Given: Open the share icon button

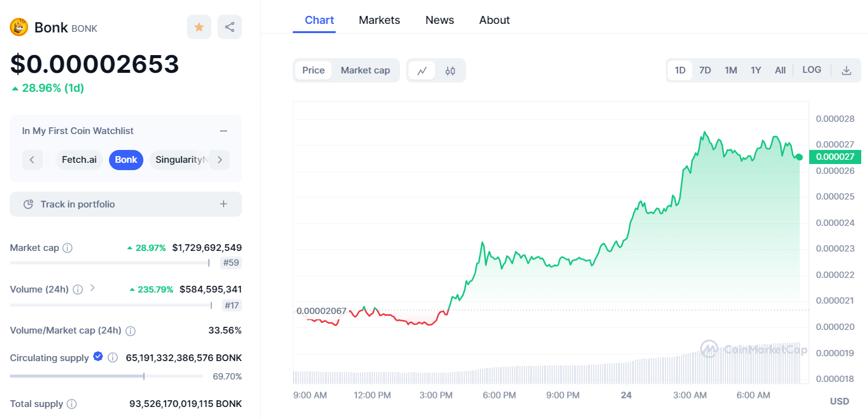Looking at the screenshot, I should 230,27.
